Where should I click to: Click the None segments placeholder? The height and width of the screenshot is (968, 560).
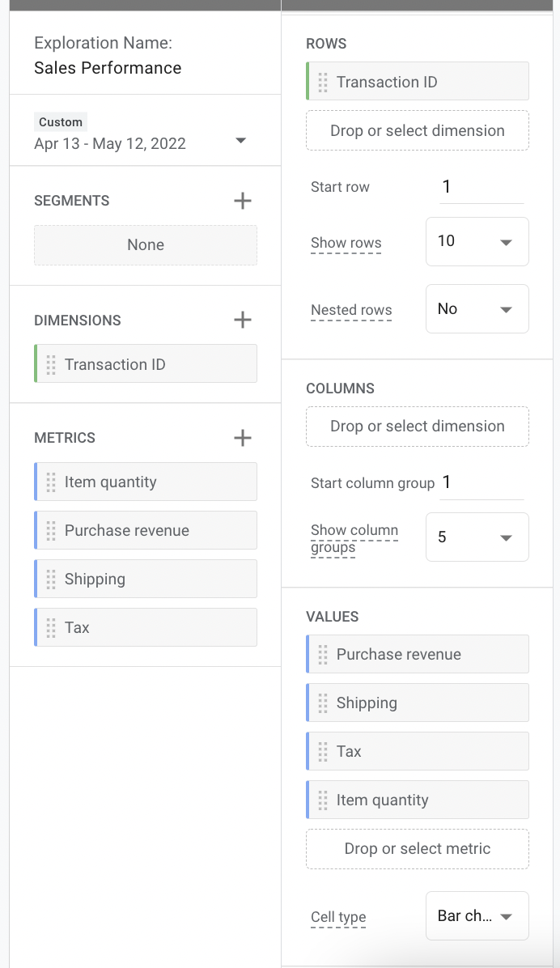pos(146,243)
